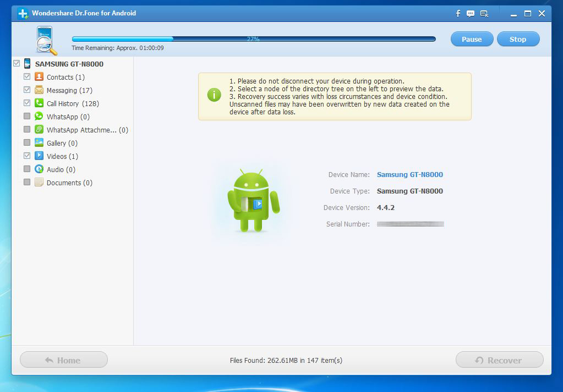
Task: Click the Recover button
Action: tap(500, 360)
